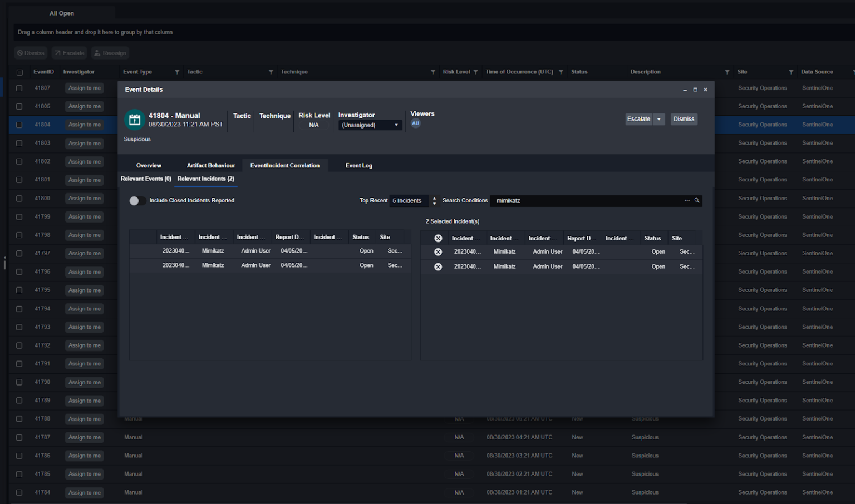Open the Risk Level column filter
855x504 pixels.
coord(476,72)
